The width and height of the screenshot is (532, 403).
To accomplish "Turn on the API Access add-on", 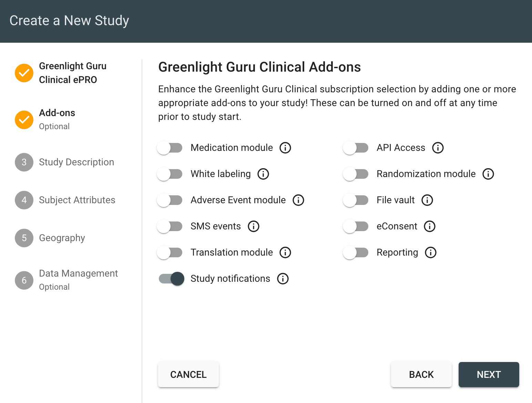I will tap(356, 148).
